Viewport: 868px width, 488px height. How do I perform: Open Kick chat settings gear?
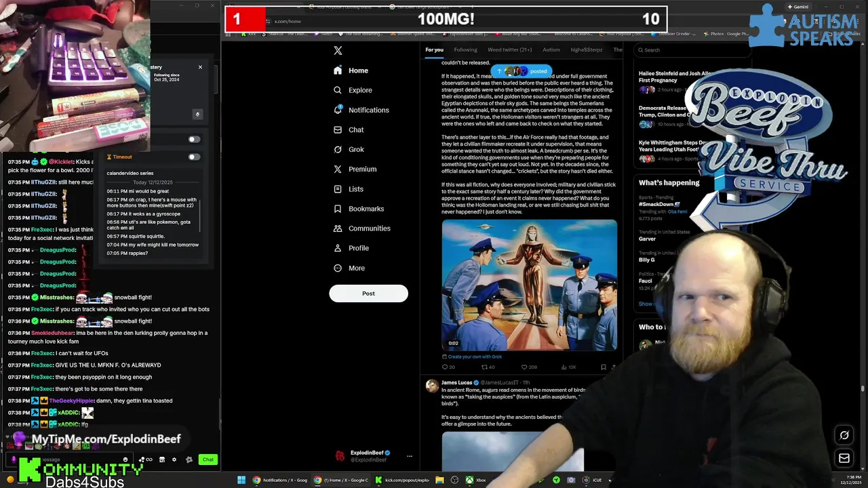174,460
